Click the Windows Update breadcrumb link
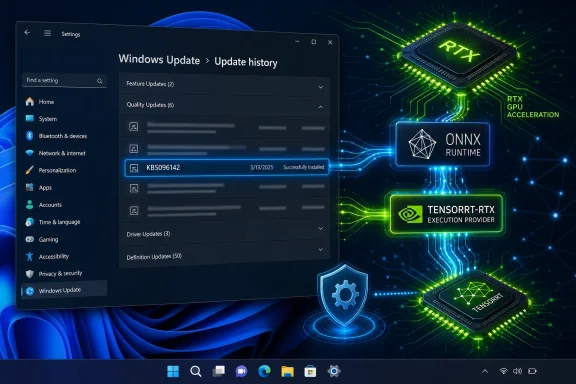Screen dimensions: 576x384 (x=159, y=60)
